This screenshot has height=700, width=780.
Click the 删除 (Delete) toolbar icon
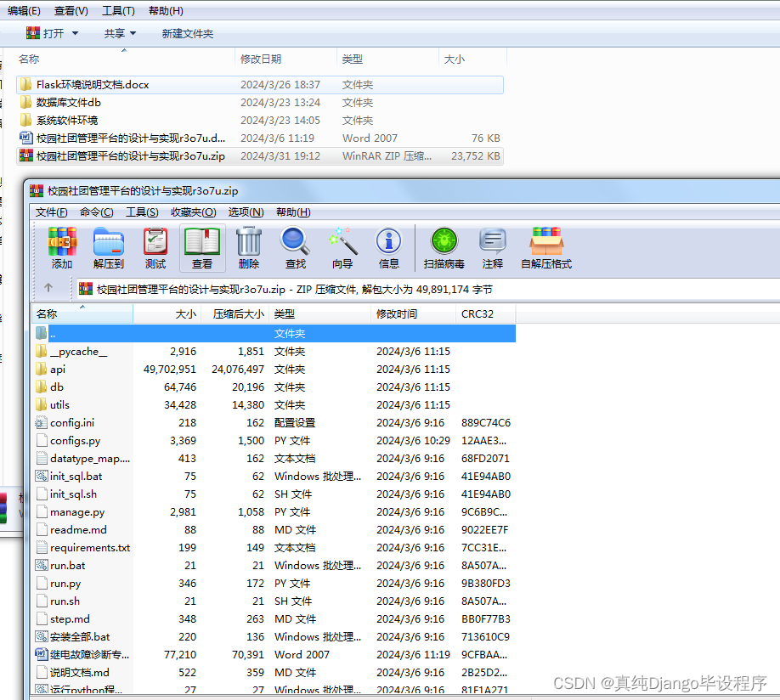point(248,247)
